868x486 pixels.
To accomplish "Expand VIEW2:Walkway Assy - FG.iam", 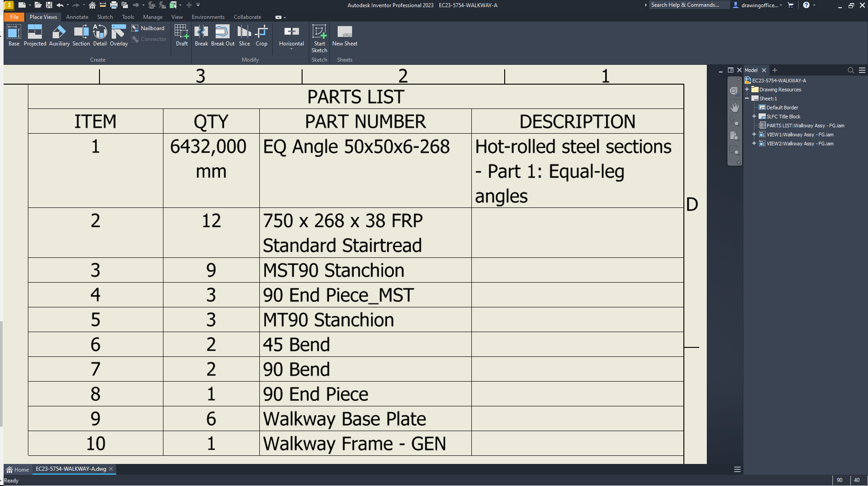I will pos(754,144).
